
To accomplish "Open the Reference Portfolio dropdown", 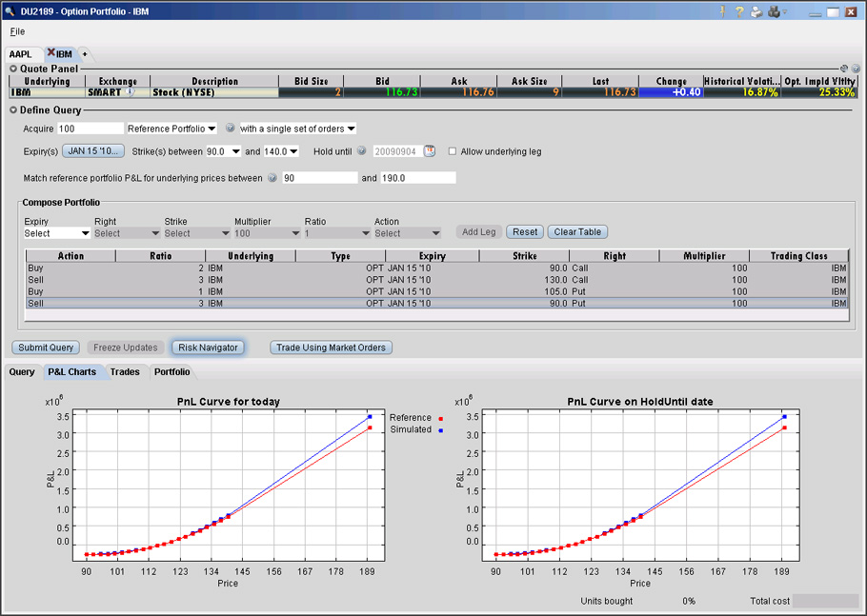I will 171,129.
